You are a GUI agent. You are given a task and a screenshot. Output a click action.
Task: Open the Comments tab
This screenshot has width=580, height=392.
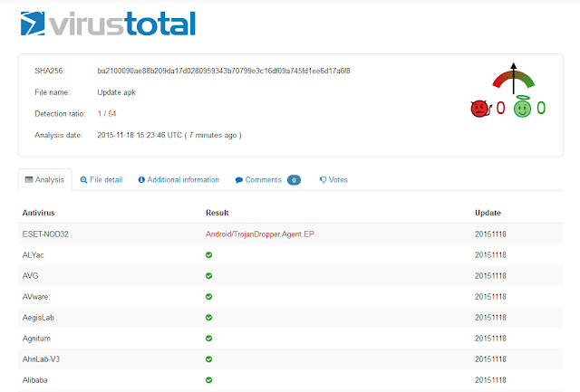pos(268,180)
